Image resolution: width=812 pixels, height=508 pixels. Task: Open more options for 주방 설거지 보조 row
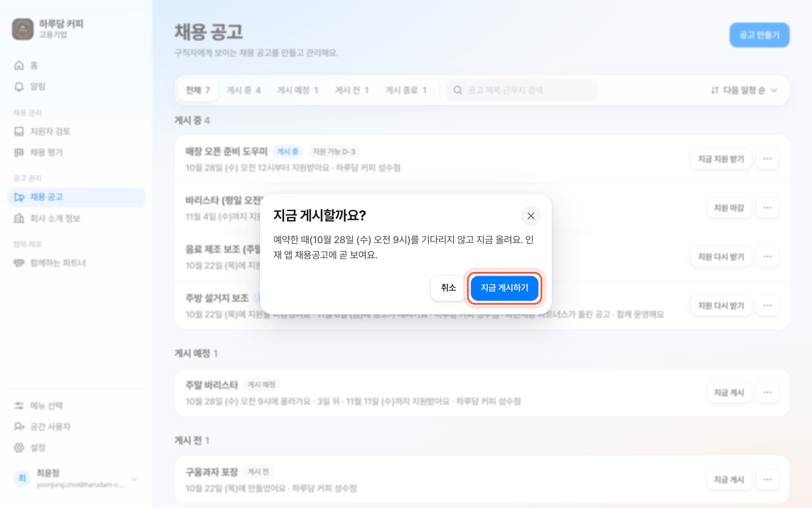tap(767, 306)
